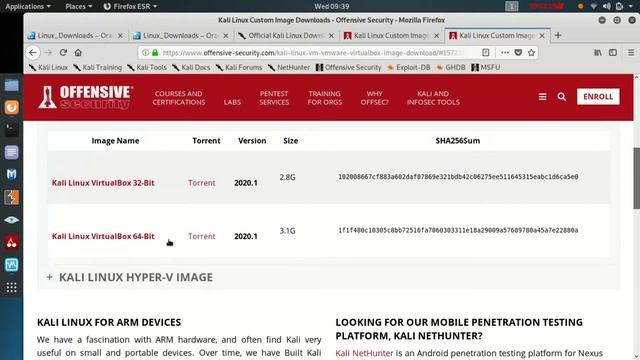The height and width of the screenshot is (360, 640).
Task: Expand the Kali Linux Hyper-V Image section
Action: click(x=130, y=277)
